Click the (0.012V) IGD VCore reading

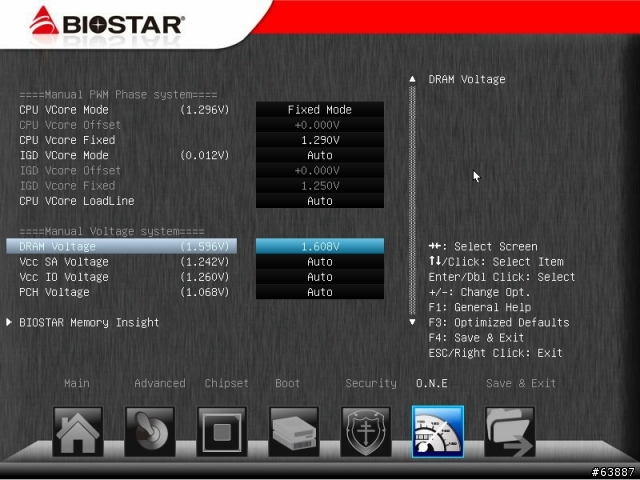(204, 155)
